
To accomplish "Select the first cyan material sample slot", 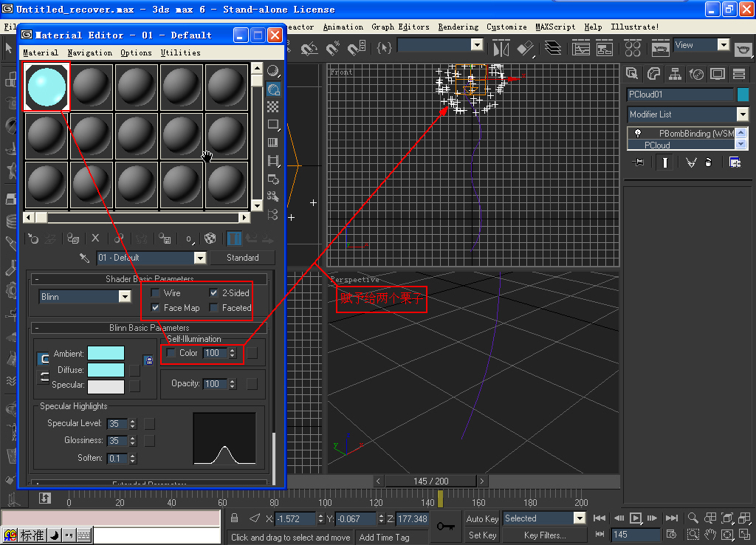I will [47, 87].
